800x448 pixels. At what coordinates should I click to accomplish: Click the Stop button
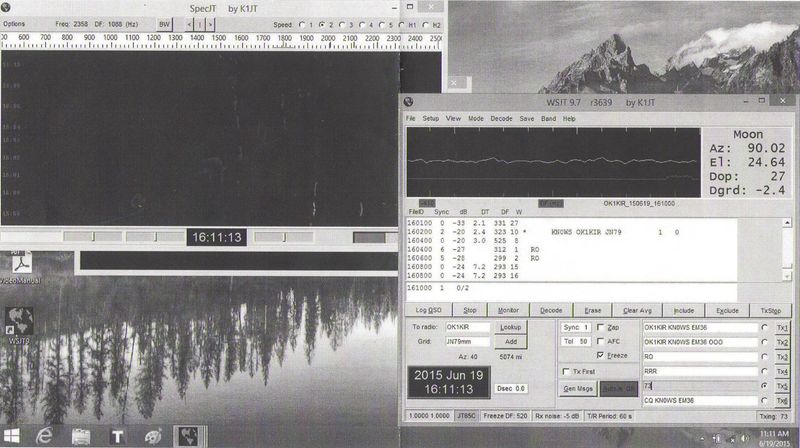click(470, 310)
